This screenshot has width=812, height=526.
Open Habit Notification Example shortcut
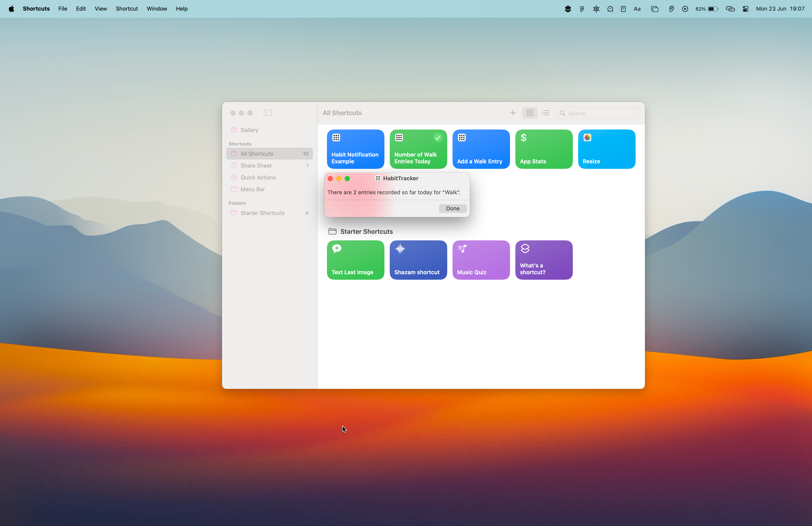[355, 149]
